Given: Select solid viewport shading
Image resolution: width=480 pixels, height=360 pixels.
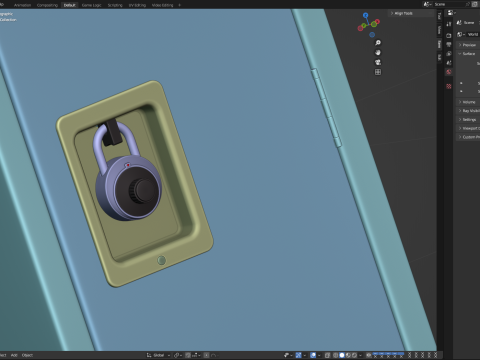Looking at the screenshot, I should tap(342, 355).
